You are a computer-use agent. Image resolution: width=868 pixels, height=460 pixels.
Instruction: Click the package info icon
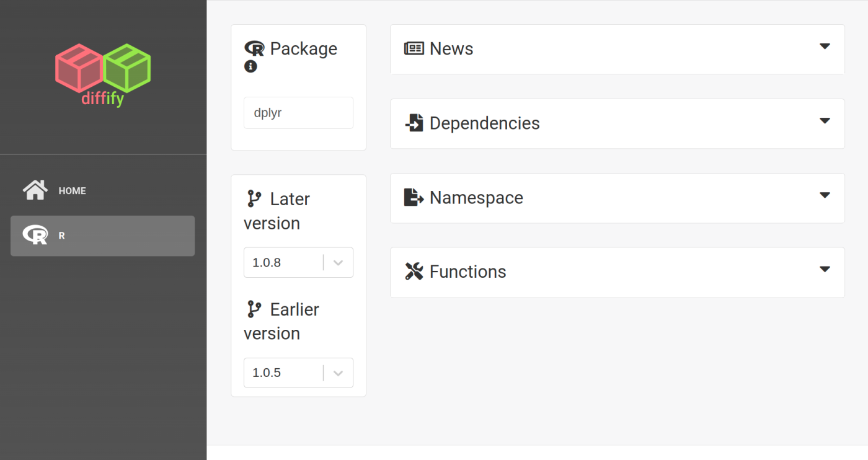pos(250,66)
